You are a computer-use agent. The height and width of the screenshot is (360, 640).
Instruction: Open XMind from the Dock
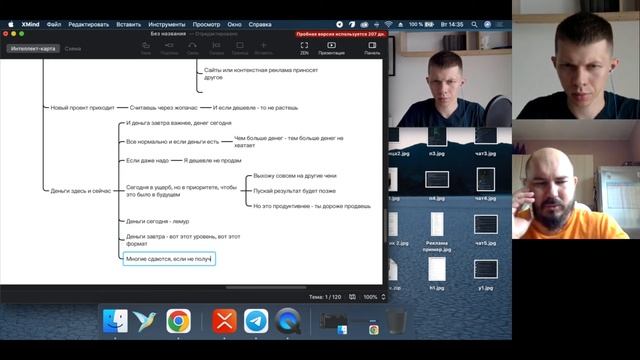(224, 321)
